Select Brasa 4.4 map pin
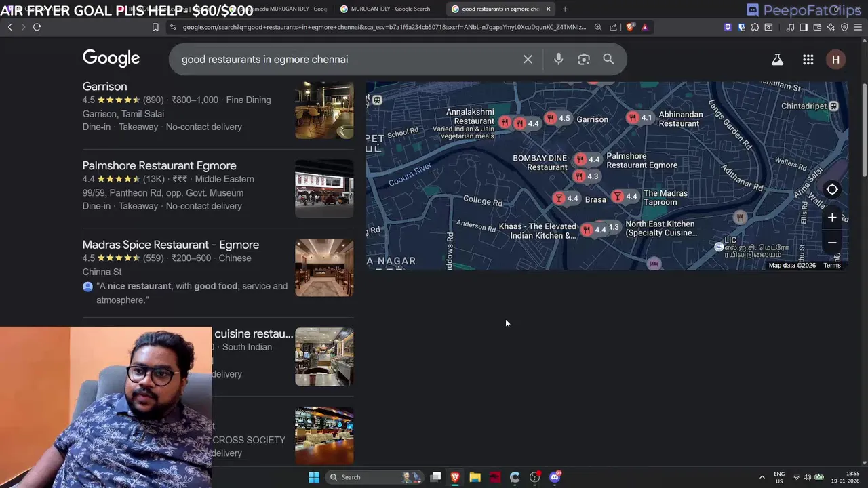 point(566,199)
